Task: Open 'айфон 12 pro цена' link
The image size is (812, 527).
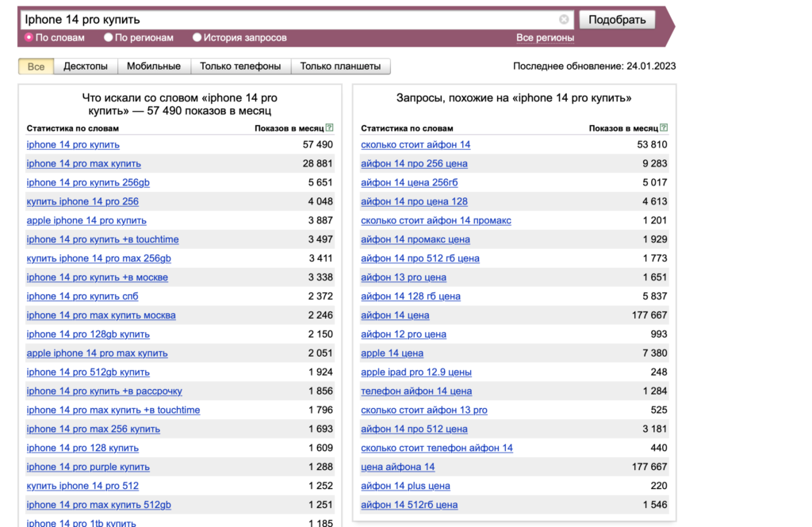Action: coord(404,334)
